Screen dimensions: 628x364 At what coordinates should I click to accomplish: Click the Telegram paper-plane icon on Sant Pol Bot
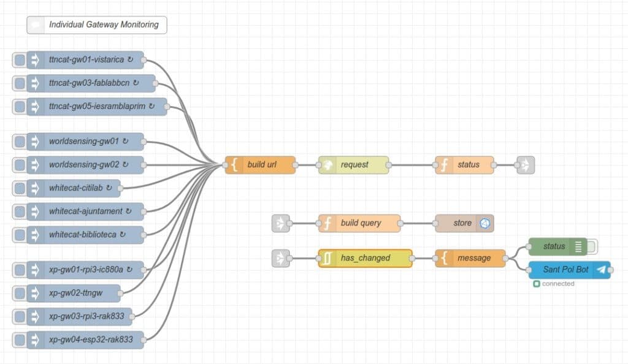(600, 270)
